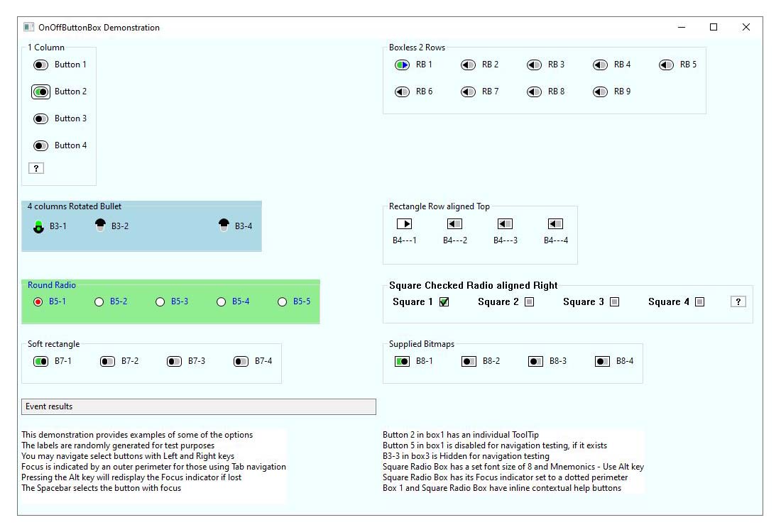Check the Square 3 checkbox
Image resolution: width=781 pixels, height=532 pixels.
614,301
